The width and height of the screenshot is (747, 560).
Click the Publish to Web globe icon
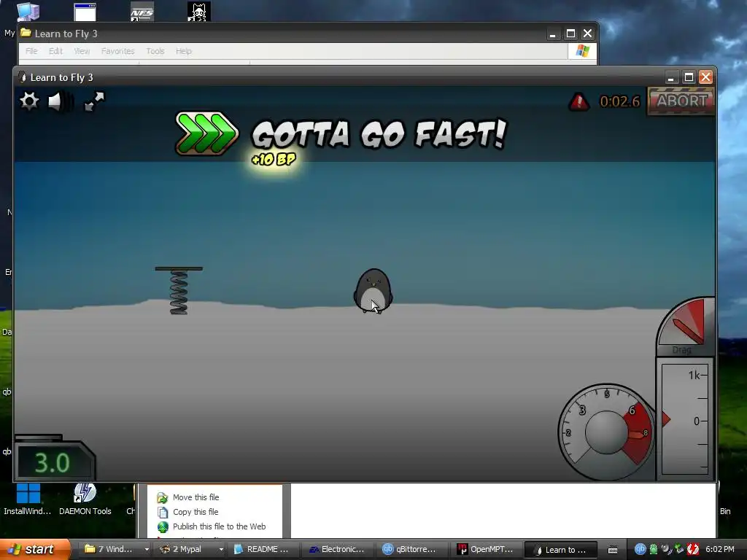click(163, 526)
